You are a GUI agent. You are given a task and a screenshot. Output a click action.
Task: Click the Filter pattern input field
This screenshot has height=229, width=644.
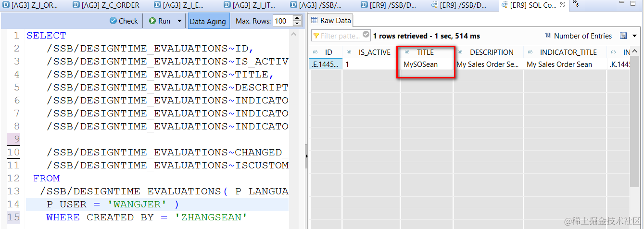pos(341,36)
